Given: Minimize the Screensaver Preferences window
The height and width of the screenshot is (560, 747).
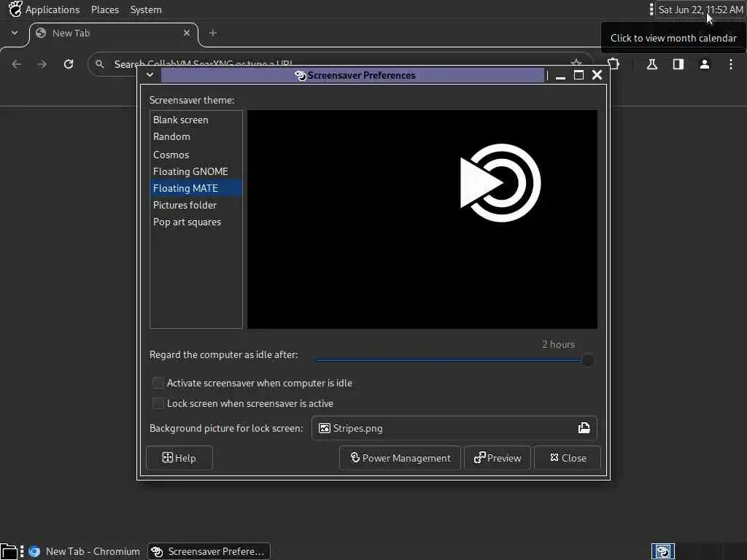Looking at the screenshot, I should [561, 75].
